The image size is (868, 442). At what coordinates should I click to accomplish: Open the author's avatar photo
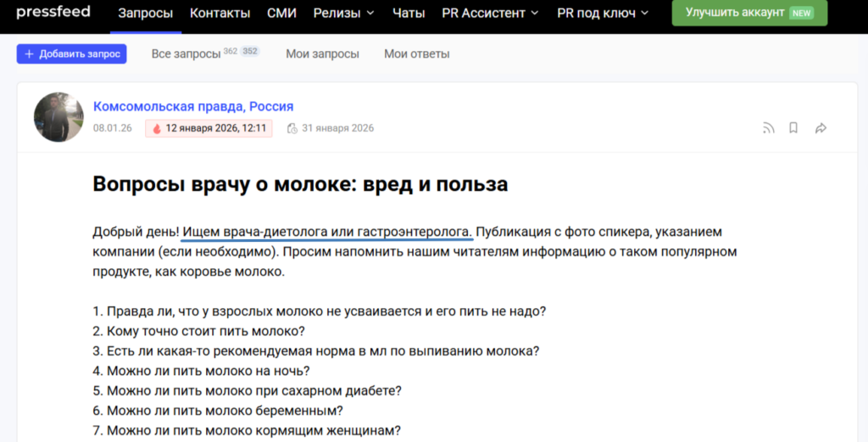58,117
